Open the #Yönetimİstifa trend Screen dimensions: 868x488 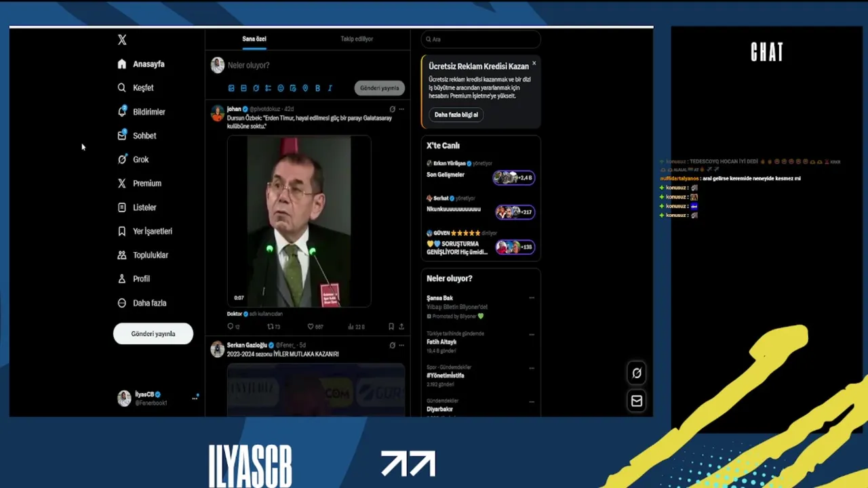click(446, 375)
